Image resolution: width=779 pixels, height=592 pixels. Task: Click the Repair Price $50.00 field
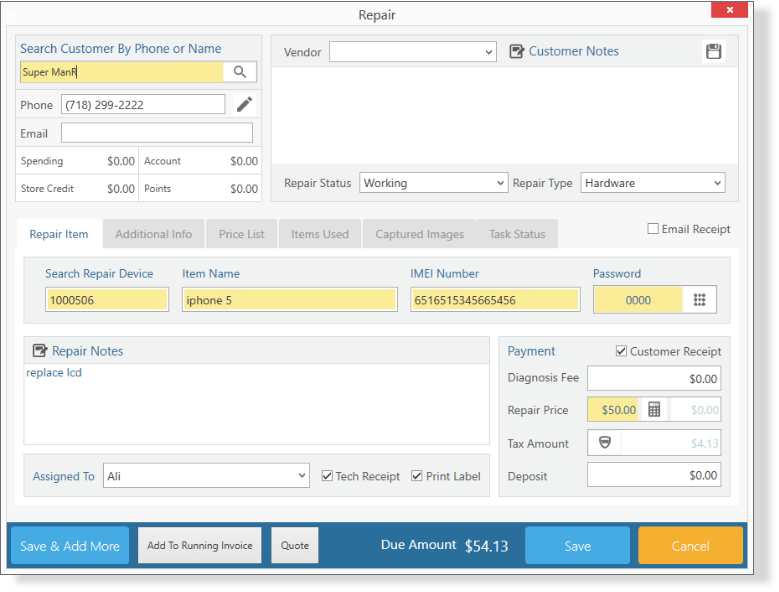coord(613,410)
